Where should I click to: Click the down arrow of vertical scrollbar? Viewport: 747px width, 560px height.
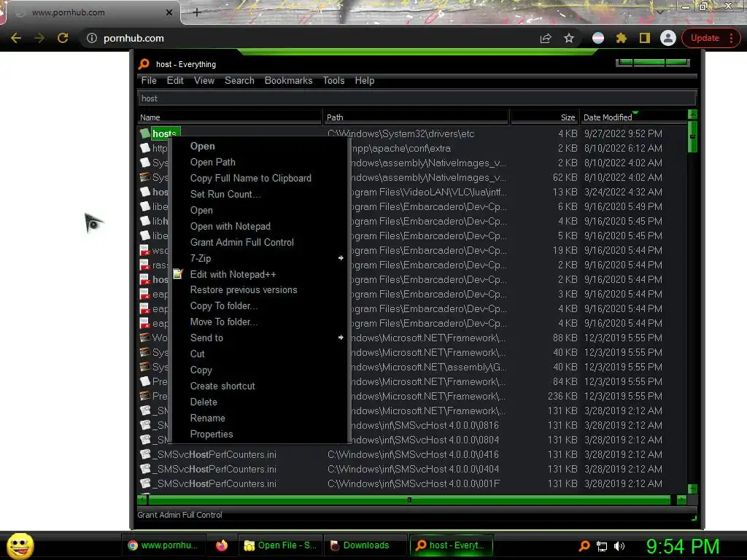coord(693,489)
